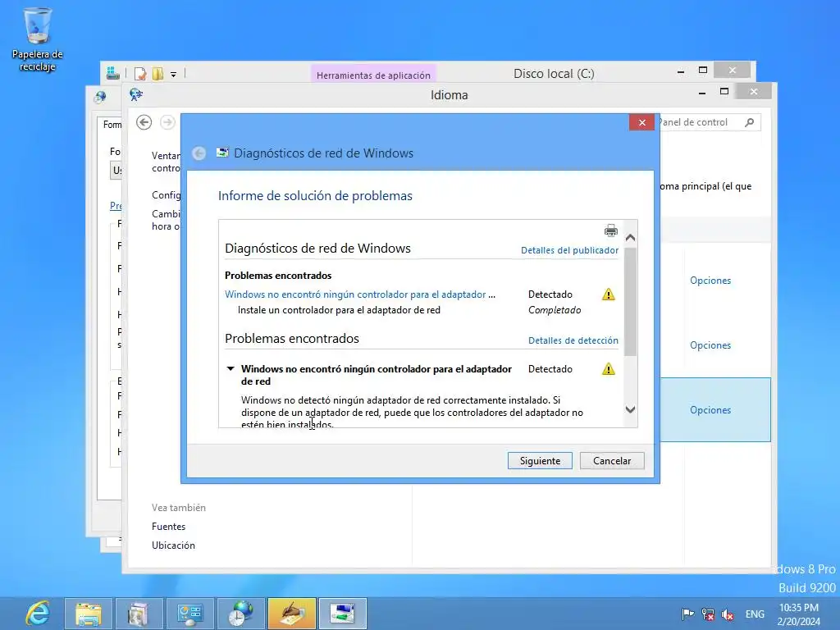
Task: Click the Disco local window system icon
Action: tap(112, 73)
